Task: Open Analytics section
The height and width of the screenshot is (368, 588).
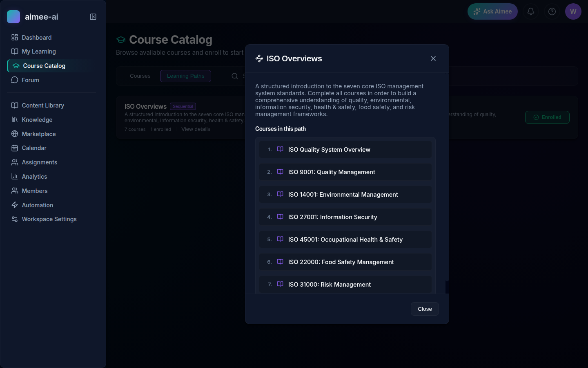Action: click(52, 177)
